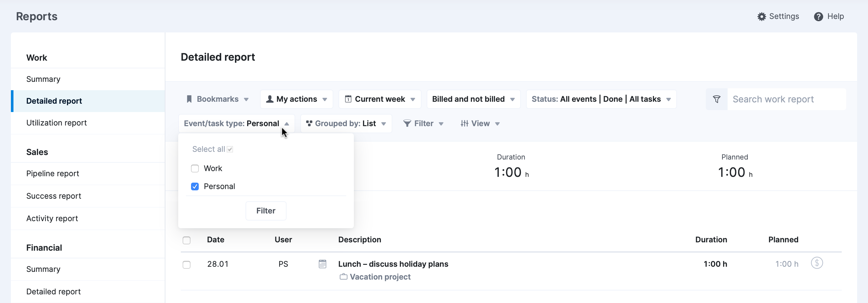This screenshot has height=303, width=868.
Task: Sort by the User column header
Action: (283, 239)
